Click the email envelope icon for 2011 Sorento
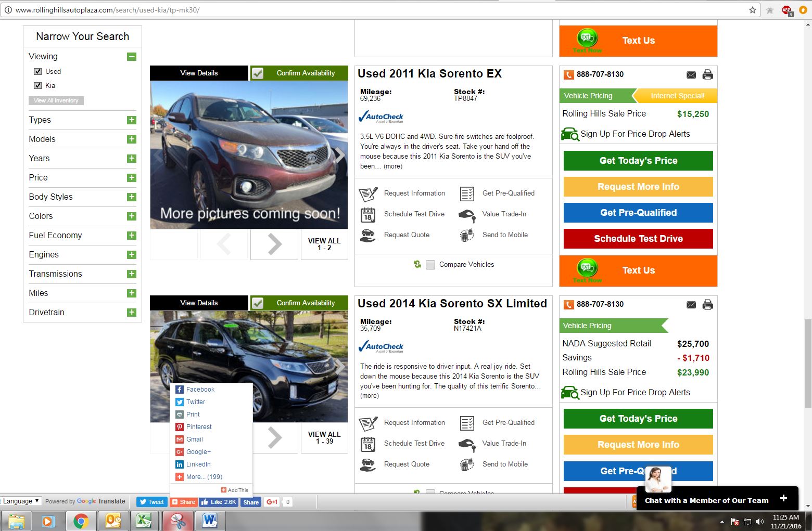This screenshot has width=812, height=531. 691,75
